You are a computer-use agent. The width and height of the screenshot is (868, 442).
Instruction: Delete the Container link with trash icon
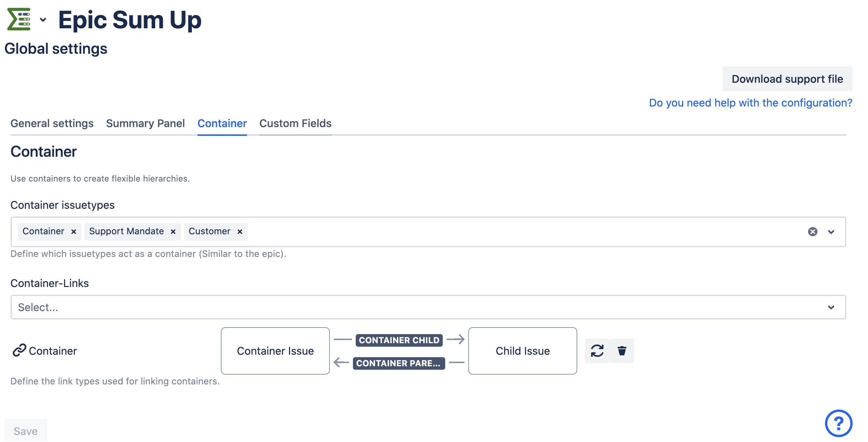[x=622, y=351]
